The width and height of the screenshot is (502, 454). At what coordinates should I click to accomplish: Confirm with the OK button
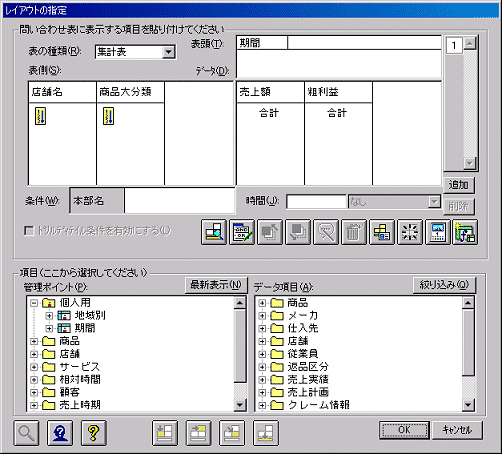(404, 430)
